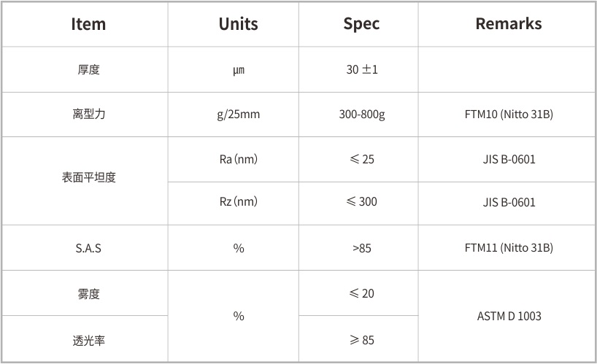Select the 厚度 row label

(88, 70)
